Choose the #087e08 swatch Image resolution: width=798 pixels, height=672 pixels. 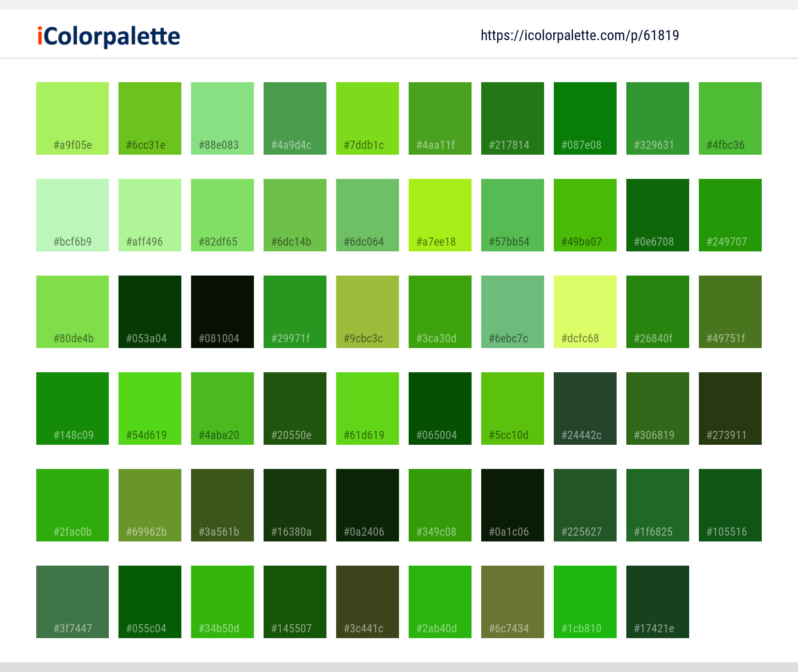tap(585, 118)
